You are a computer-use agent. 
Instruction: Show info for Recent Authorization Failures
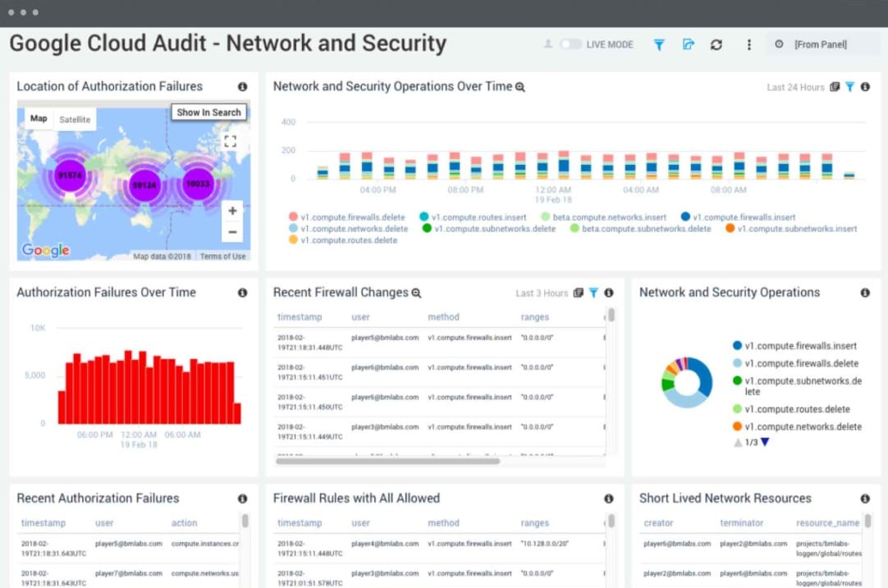242,499
